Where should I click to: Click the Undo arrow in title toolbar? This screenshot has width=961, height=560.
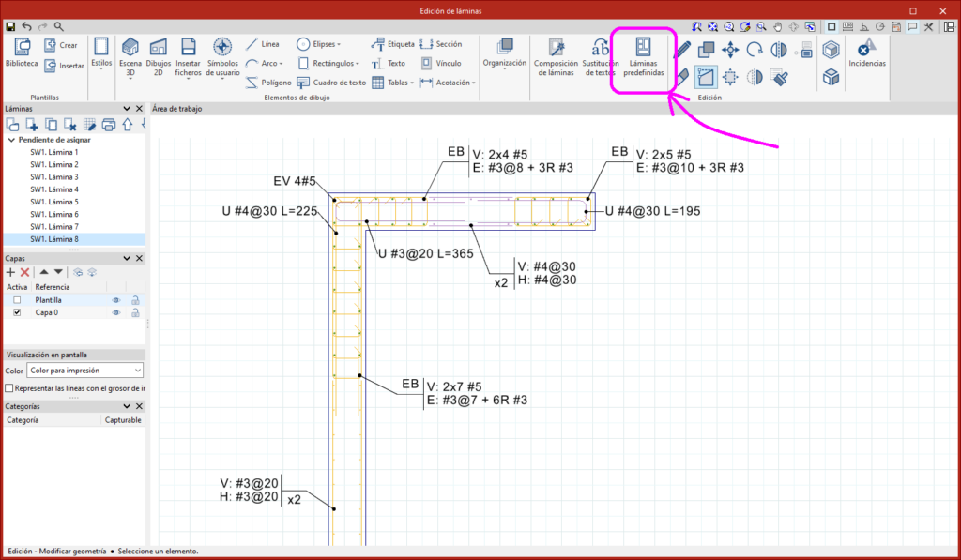coord(26,27)
